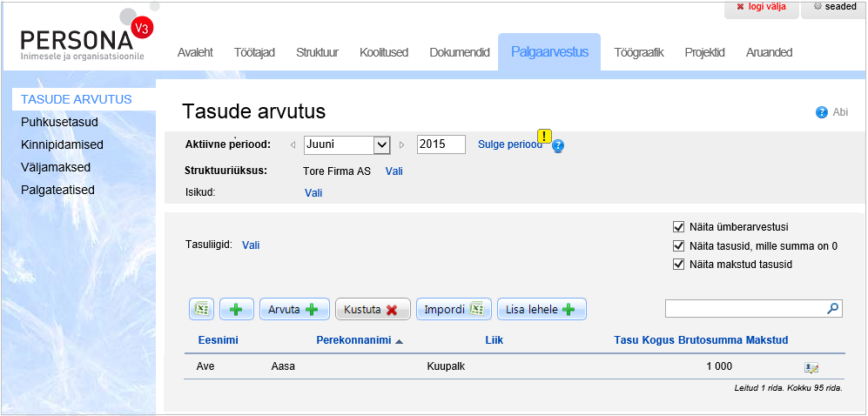Viewport: 868px width, 416px height.
Task: Click the Excel export icon button
Action: [x=201, y=309]
